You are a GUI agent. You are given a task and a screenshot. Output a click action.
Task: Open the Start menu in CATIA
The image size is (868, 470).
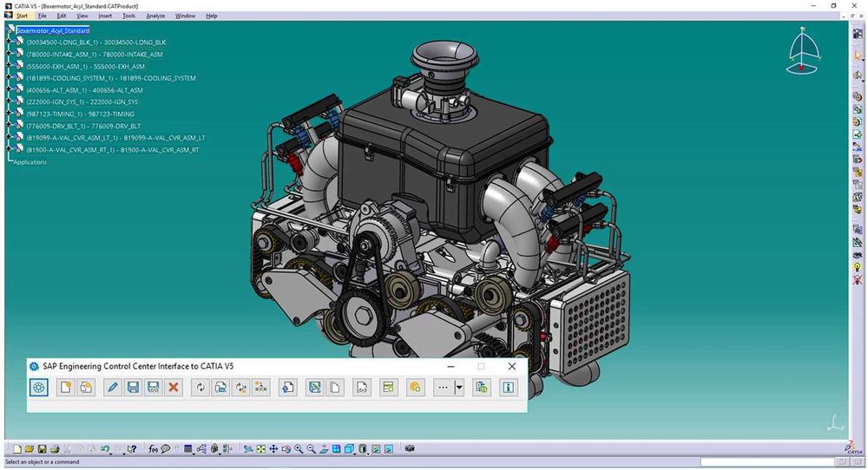pos(23,16)
